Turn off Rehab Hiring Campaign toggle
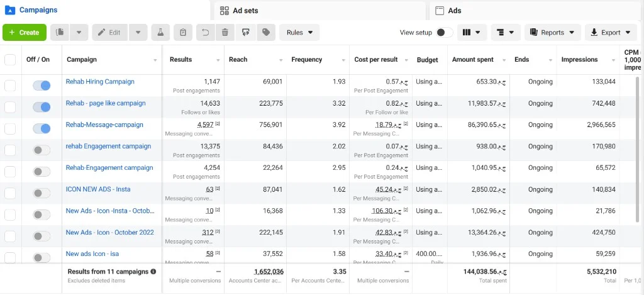644x295 pixels. tap(42, 86)
